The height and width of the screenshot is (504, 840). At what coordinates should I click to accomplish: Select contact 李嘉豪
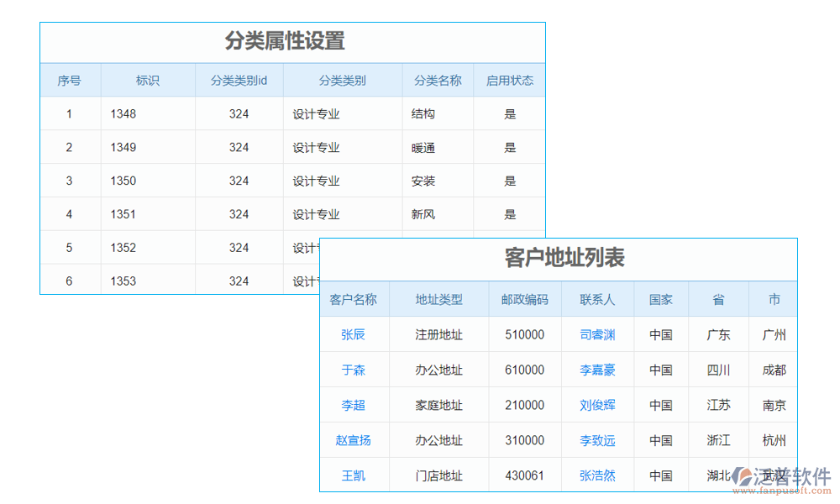click(x=597, y=370)
